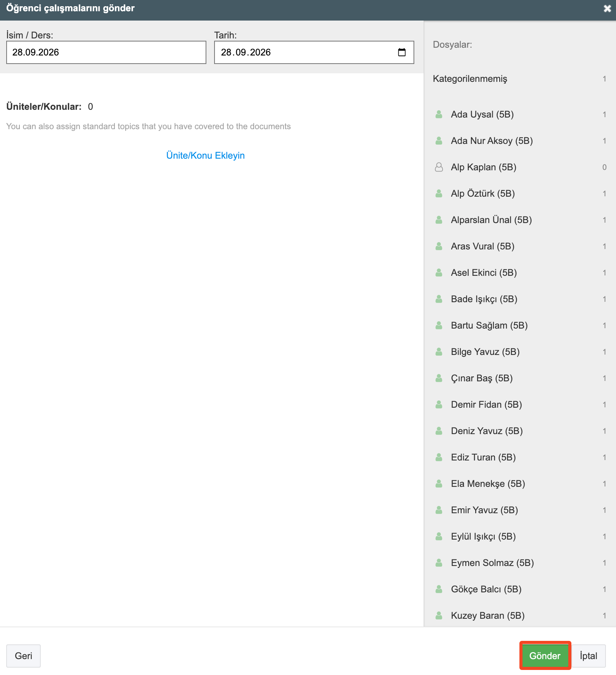
Task: Click the person icon next to Ada Nur Aksoy
Action: [x=439, y=141]
